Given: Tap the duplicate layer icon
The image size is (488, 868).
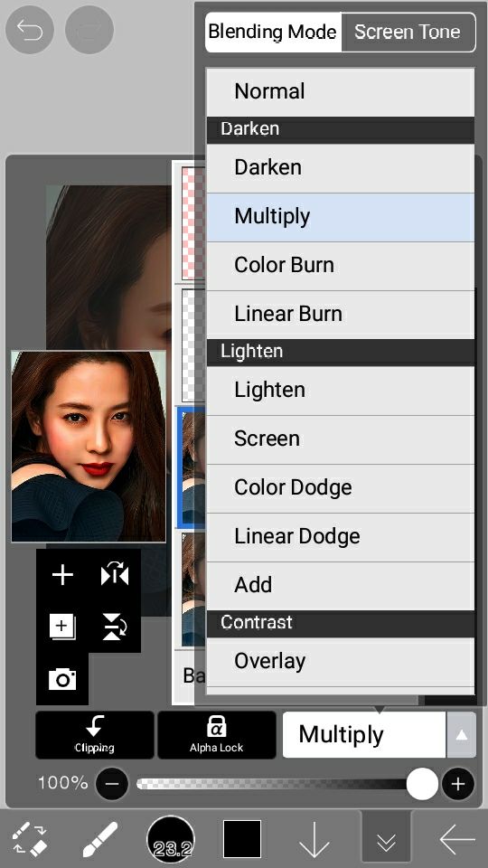Looking at the screenshot, I should pos(62,627).
